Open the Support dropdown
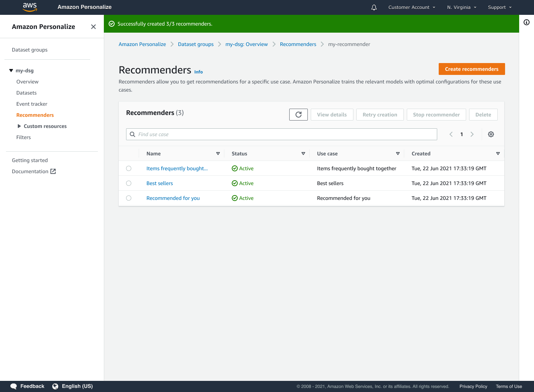 (500, 7)
